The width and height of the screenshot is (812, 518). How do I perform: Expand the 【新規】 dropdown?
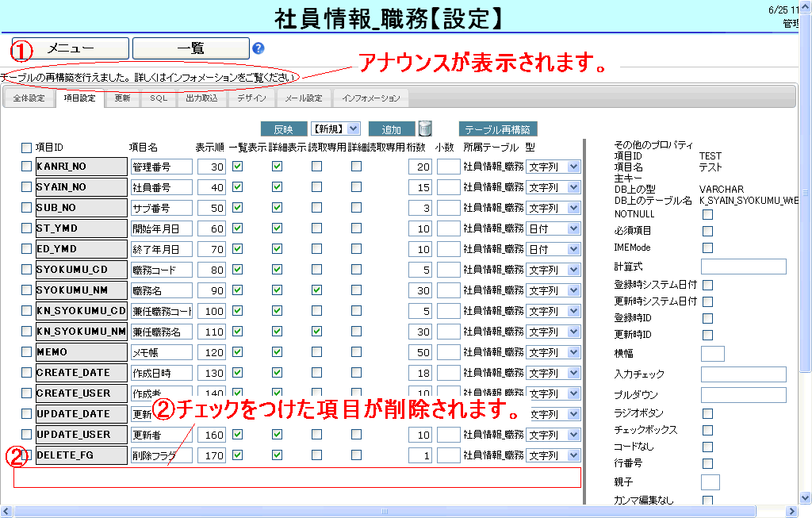335,129
